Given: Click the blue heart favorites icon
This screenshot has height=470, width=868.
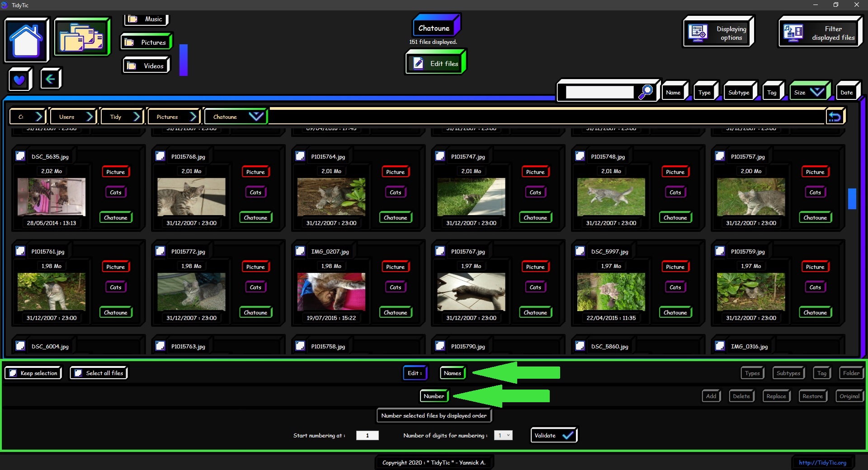Looking at the screenshot, I should click(x=20, y=80).
